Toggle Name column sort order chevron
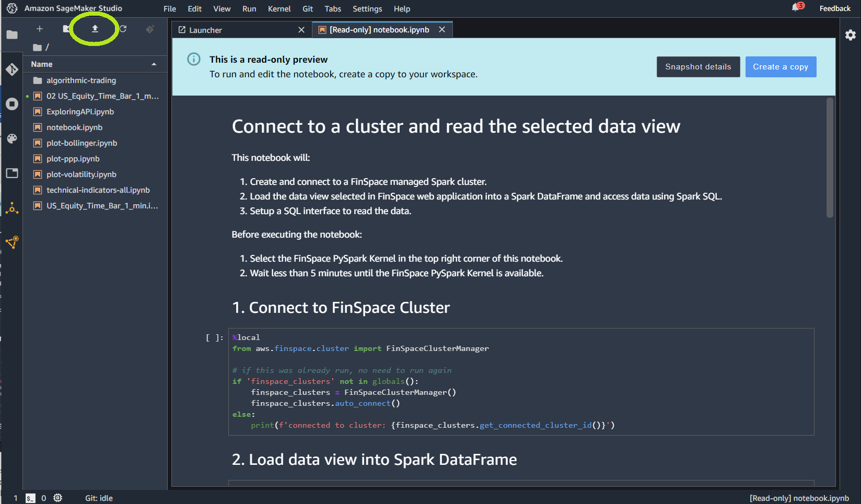Screen dimensions: 861x504 (154, 64)
